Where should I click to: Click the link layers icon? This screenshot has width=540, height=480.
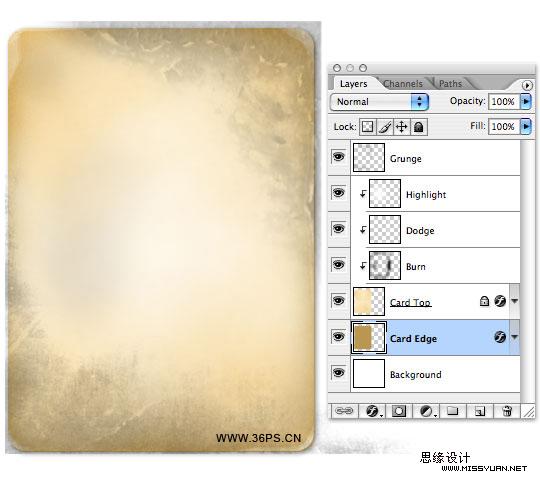click(x=344, y=411)
